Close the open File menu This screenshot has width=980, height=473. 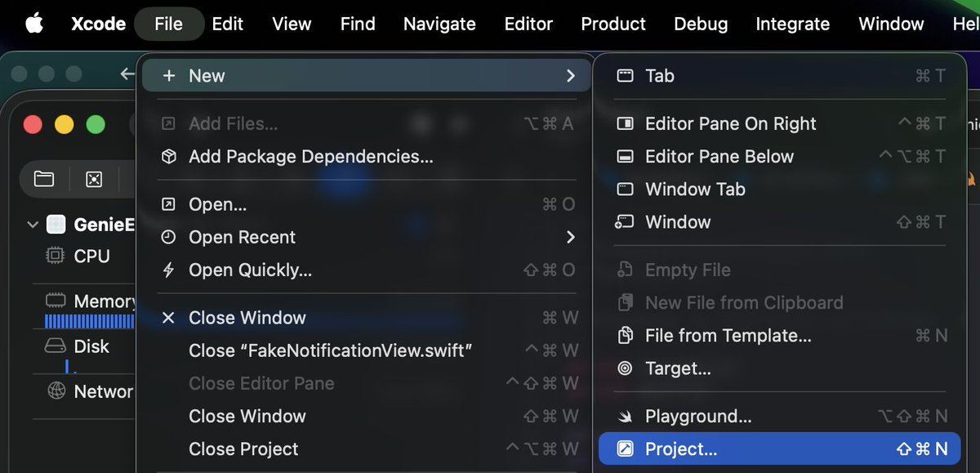pos(168,24)
